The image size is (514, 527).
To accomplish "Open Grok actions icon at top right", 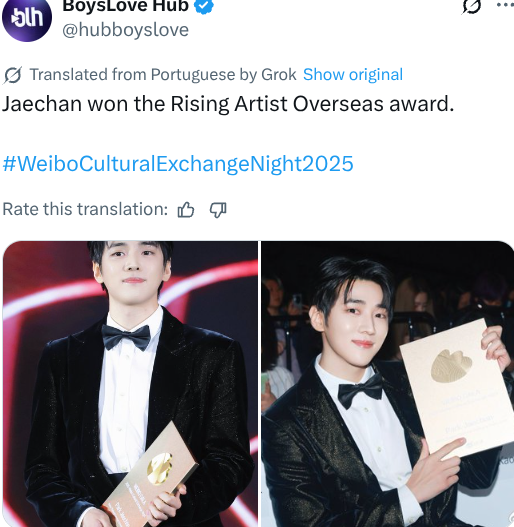I will pos(471,6).
